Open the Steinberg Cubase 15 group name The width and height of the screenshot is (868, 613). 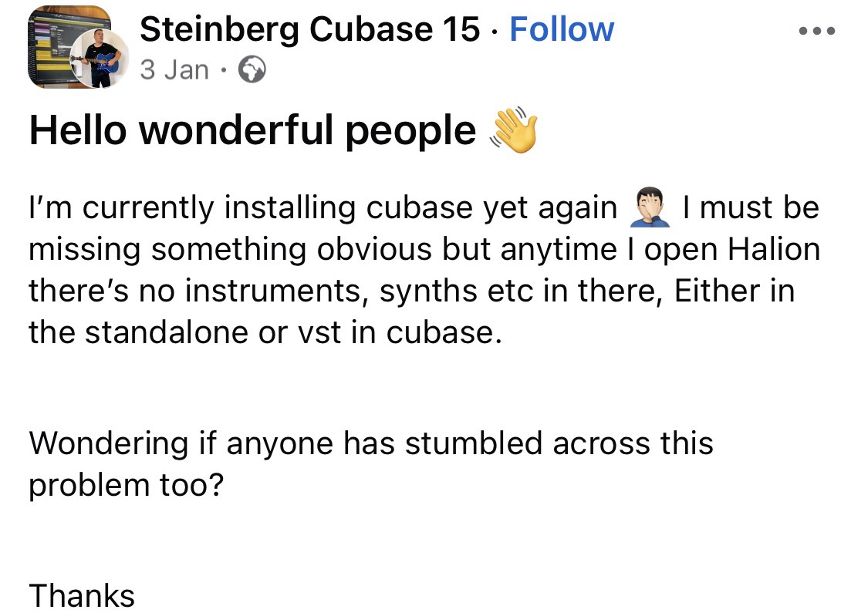[x=309, y=30]
